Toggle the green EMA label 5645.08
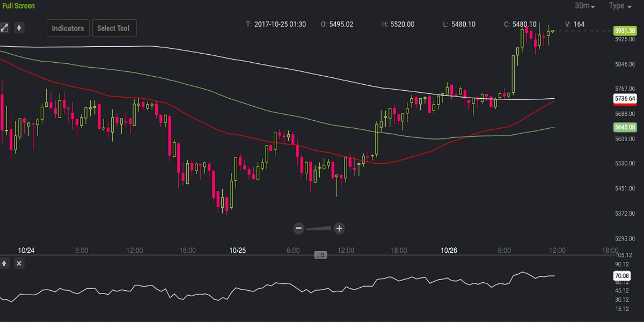The height and width of the screenshot is (322, 644). pos(626,127)
